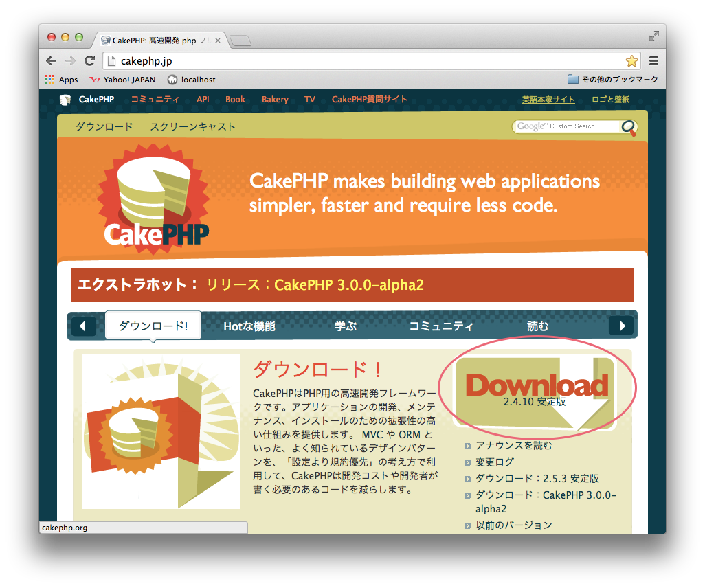Reload the page with refresh icon

[90, 60]
